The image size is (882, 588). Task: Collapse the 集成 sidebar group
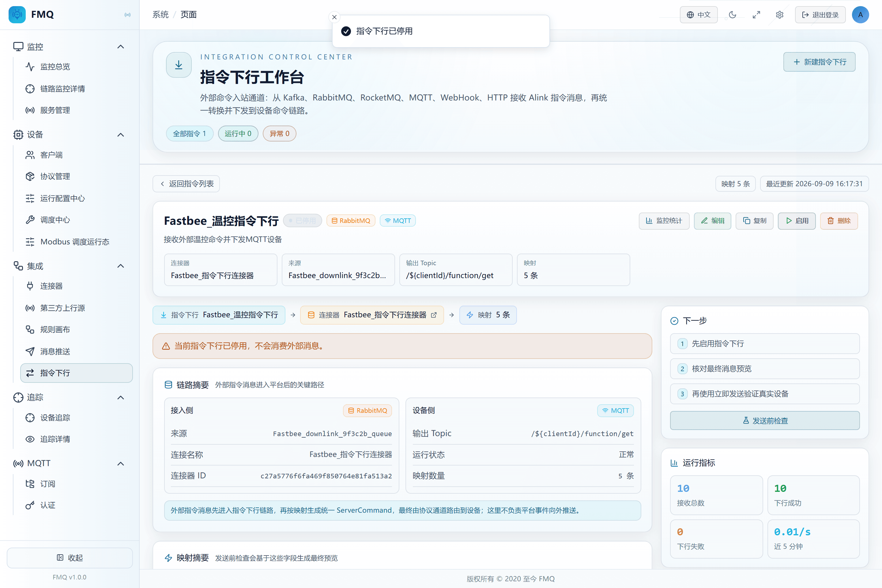[120, 266]
